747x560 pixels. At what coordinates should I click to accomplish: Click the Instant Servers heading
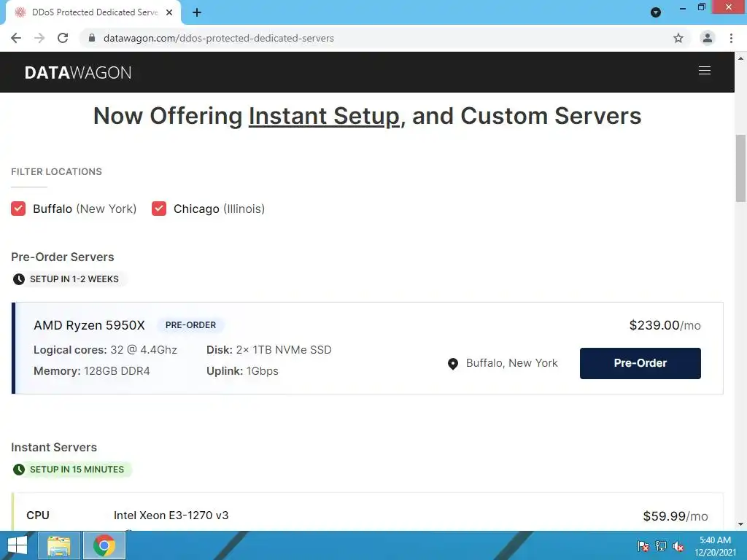click(54, 448)
